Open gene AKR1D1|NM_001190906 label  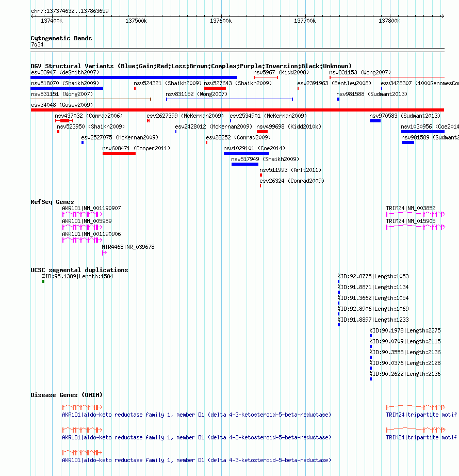[91, 234]
